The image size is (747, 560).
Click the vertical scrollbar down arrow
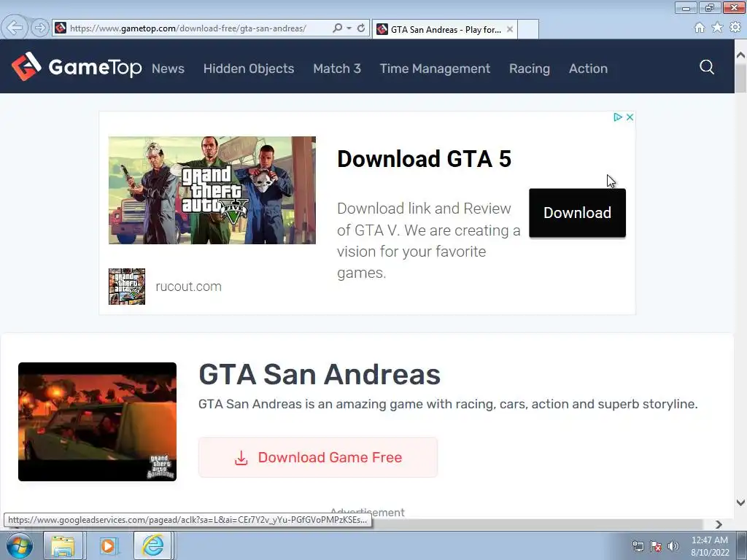click(741, 502)
